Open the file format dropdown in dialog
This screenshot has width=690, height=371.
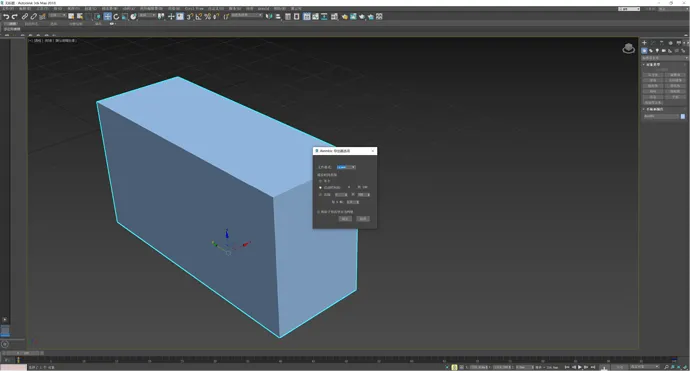(x=346, y=167)
